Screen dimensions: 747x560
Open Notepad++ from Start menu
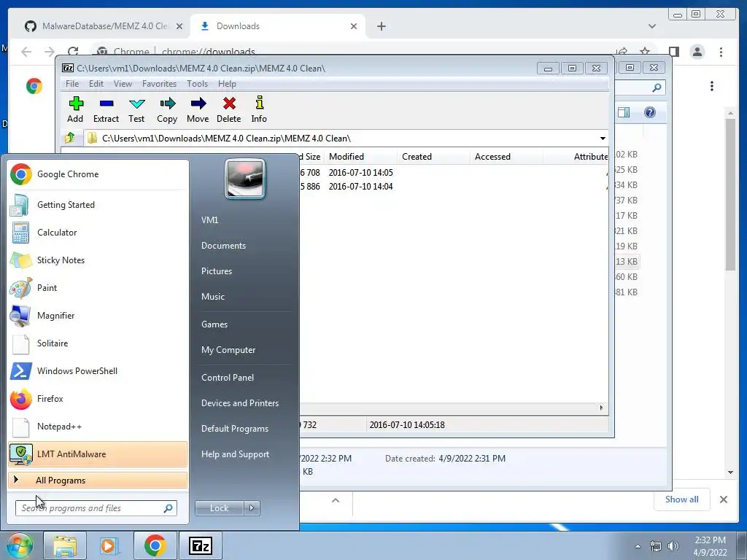pos(98,426)
